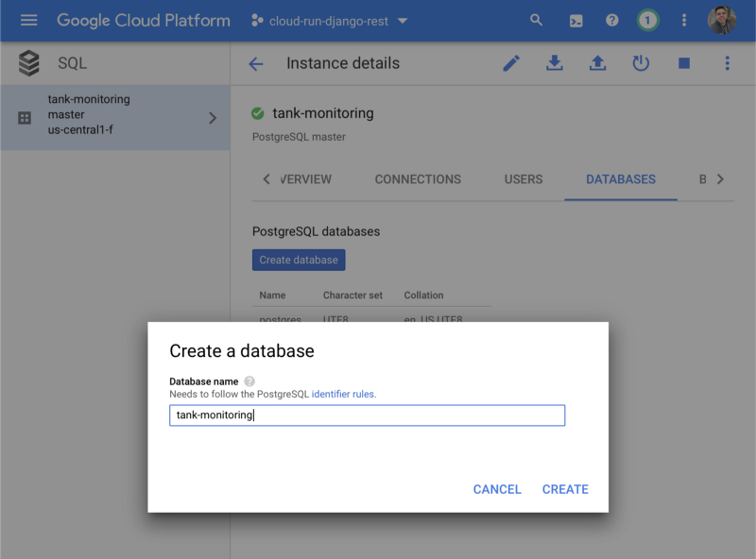Click the Create a database dialog title
Viewport: 756px width, 559px height.
[x=242, y=351]
